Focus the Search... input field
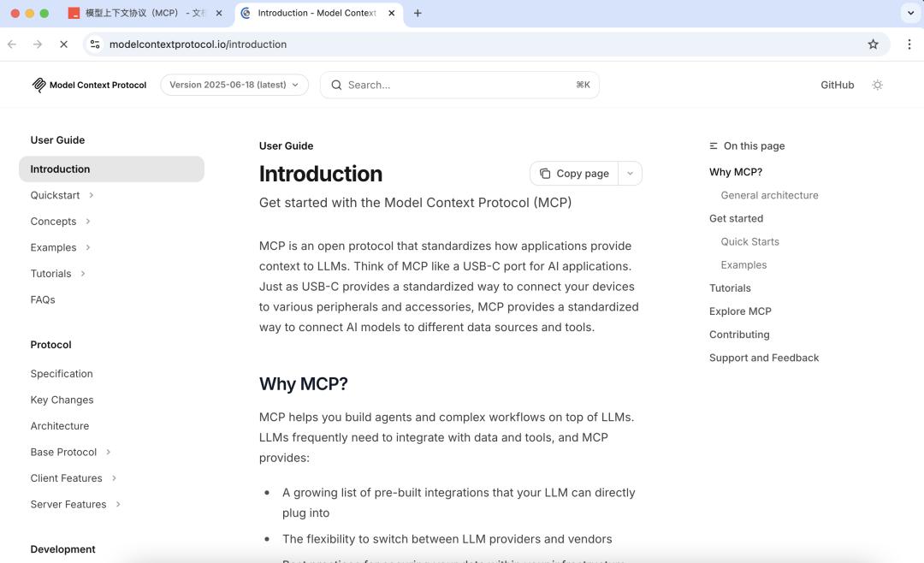The image size is (924, 563). click(x=459, y=85)
